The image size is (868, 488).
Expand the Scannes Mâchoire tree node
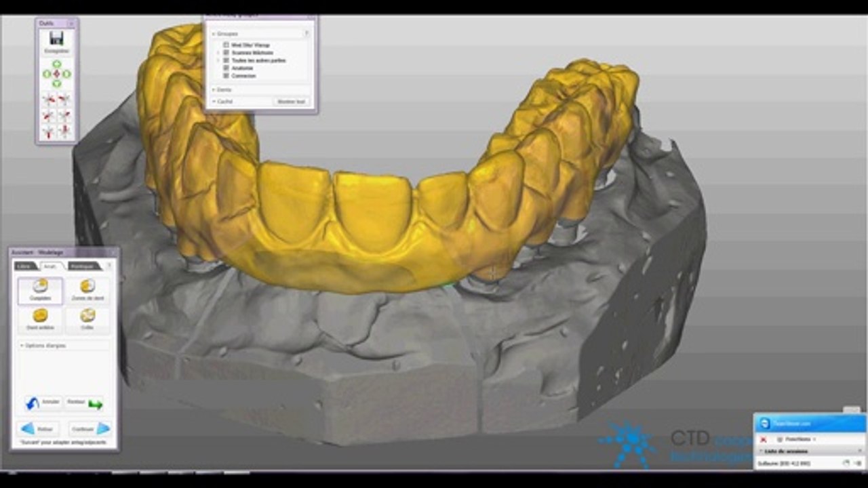click(218, 52)
